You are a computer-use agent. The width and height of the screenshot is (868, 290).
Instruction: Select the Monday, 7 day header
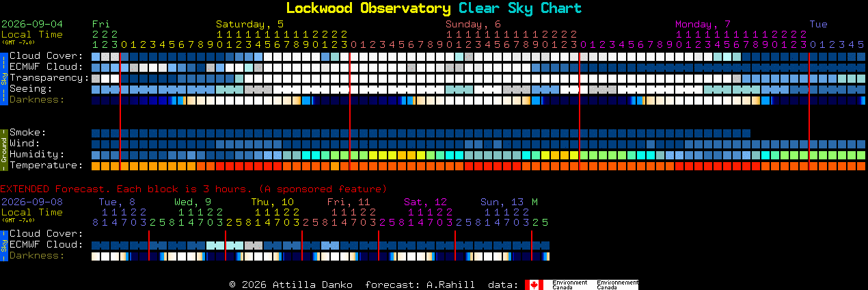point(703,24)
